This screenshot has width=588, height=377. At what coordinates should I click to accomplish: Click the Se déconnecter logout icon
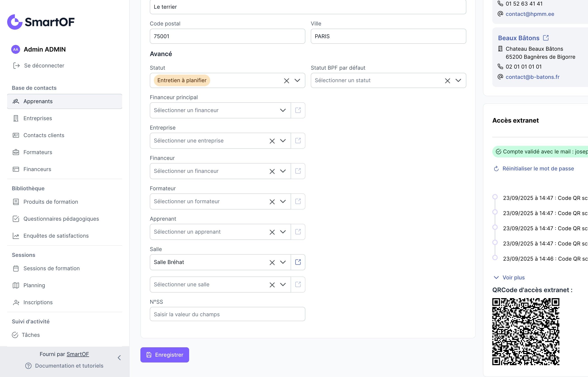tap(16, 66)
